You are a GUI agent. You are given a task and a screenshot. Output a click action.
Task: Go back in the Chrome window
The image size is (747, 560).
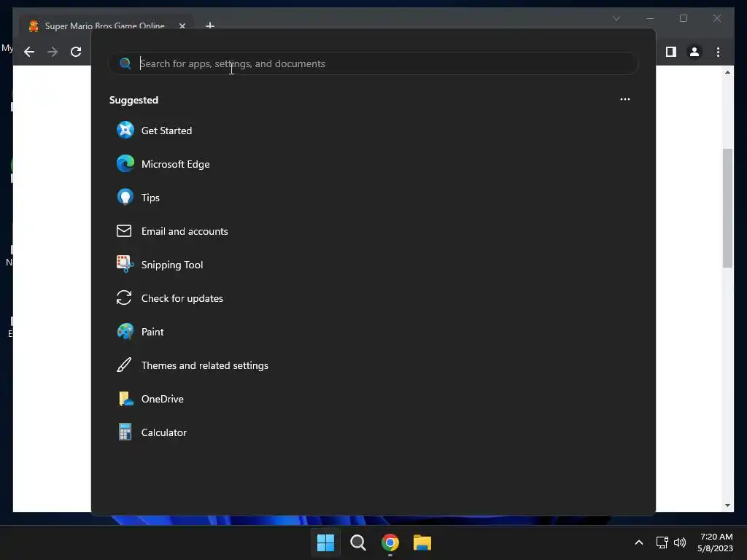[x=29, y=52]
